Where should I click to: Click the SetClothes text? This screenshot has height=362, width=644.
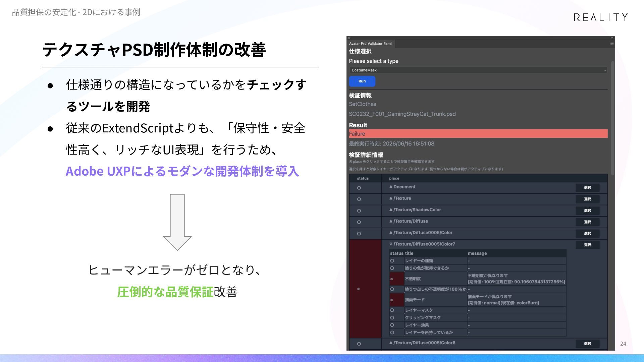tap(362, 104)
